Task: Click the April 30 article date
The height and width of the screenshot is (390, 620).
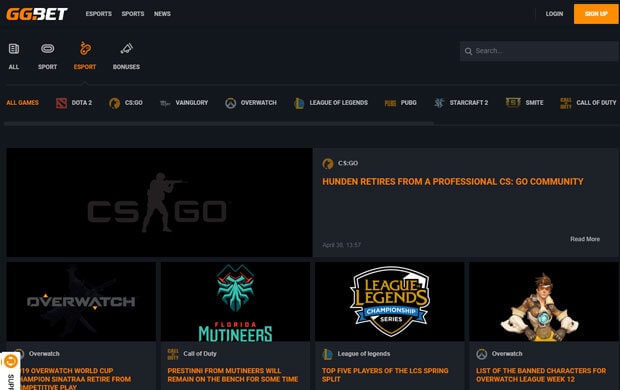Action: click(x=342, y=245)
